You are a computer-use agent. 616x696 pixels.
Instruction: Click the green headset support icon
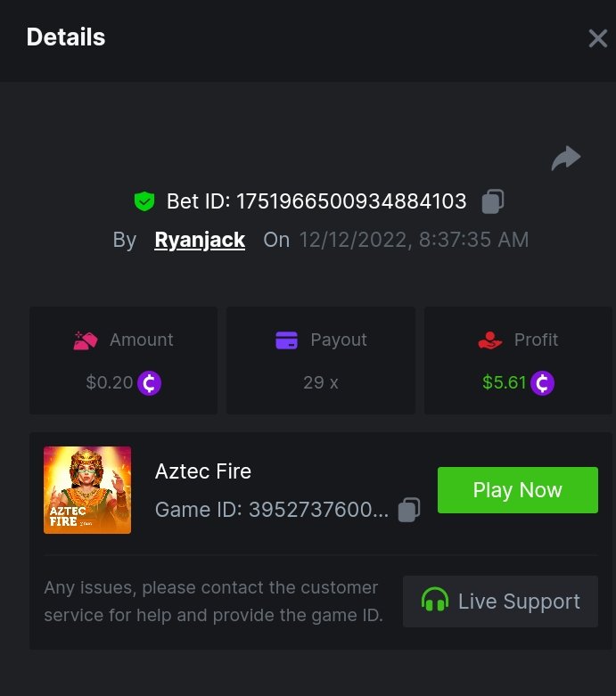pos(435,602)
